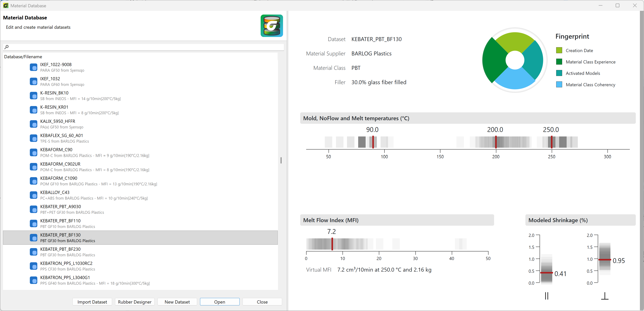Click the K-RESIN_BK10 dataset icon
The width and height of the screenshot is (644, 311).
(x=34, y=96)
